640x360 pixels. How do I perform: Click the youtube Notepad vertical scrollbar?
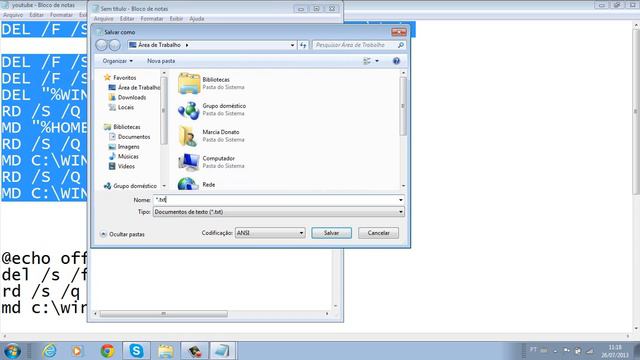[636, 176]
